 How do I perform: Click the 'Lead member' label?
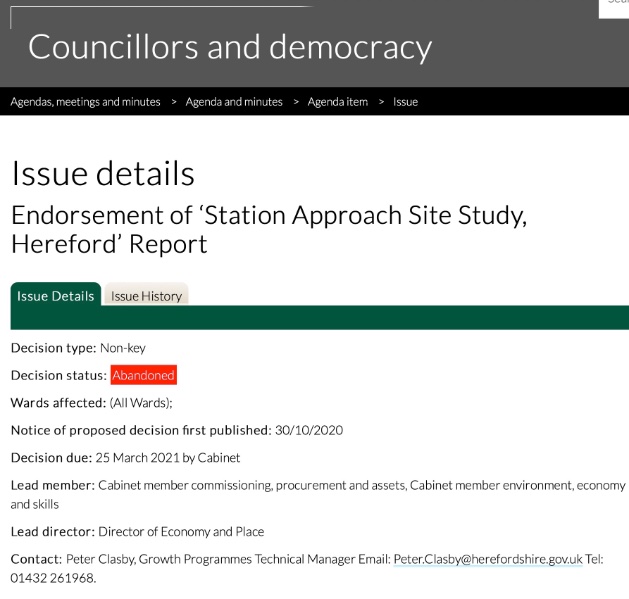(52, 486)
